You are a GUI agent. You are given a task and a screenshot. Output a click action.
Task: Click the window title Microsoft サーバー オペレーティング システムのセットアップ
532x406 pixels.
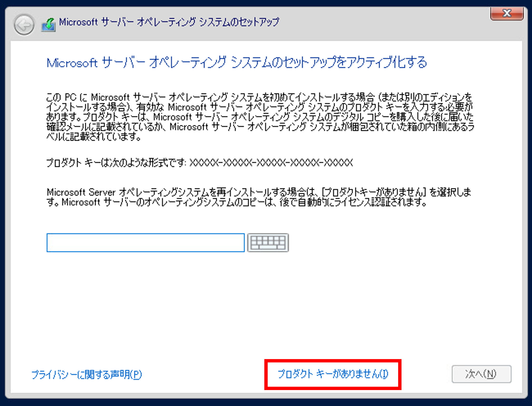(169, 22)
